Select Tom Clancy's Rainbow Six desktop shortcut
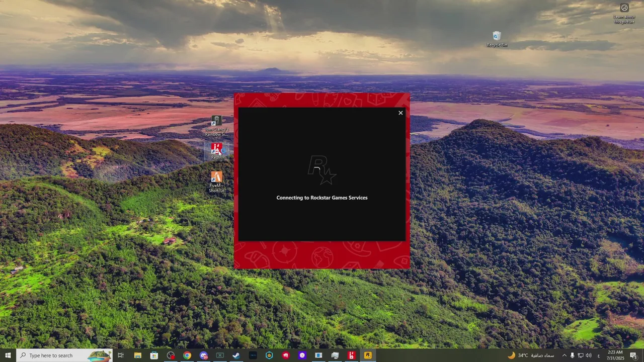The width and height of the screenshot is (644, 362). (216, 126)
